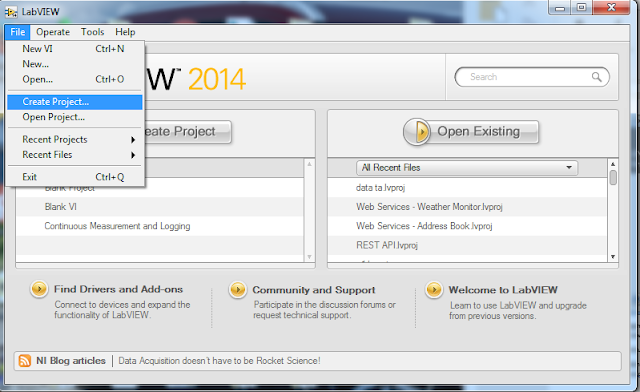This screenshot has width=640, height=392.
Task: Open the Help menu
Action: coord(125,32)
